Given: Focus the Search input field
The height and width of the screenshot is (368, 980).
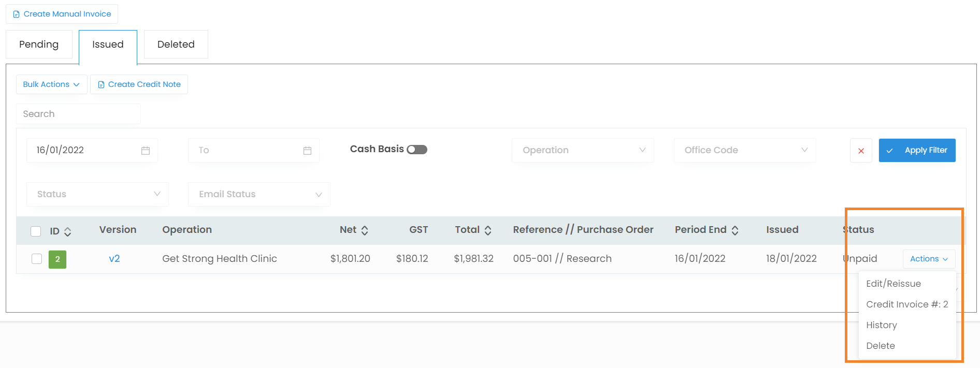Looking at the screenshot, I should [78, 114].
